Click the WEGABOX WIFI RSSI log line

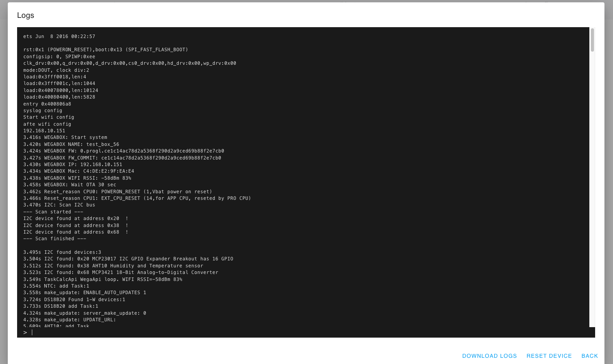tap(77, 178)
